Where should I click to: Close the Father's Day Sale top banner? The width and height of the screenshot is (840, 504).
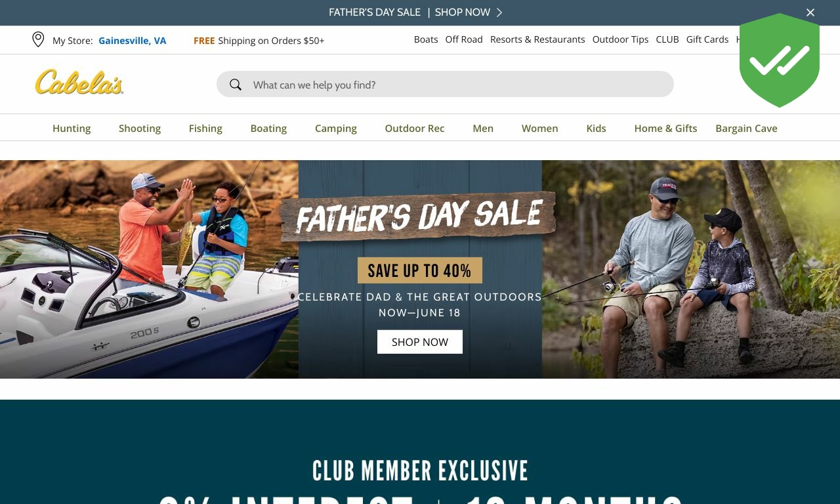(810, 12)
